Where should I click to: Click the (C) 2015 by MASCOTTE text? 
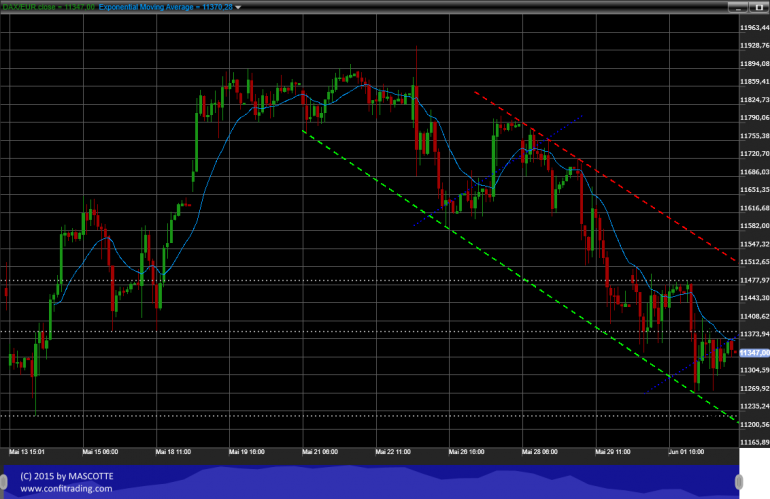point(67,476)
